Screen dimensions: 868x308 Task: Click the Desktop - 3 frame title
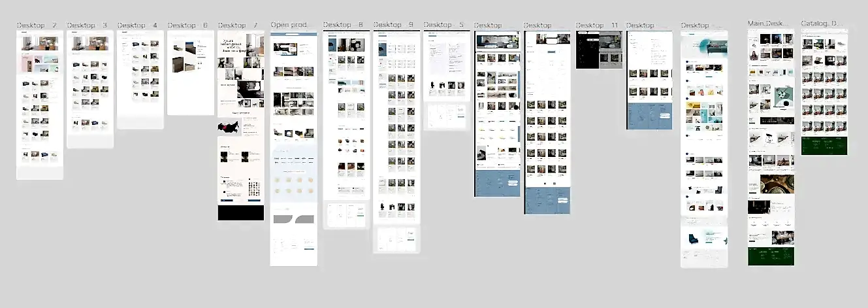pyautogui.click(x=87, y=26)
